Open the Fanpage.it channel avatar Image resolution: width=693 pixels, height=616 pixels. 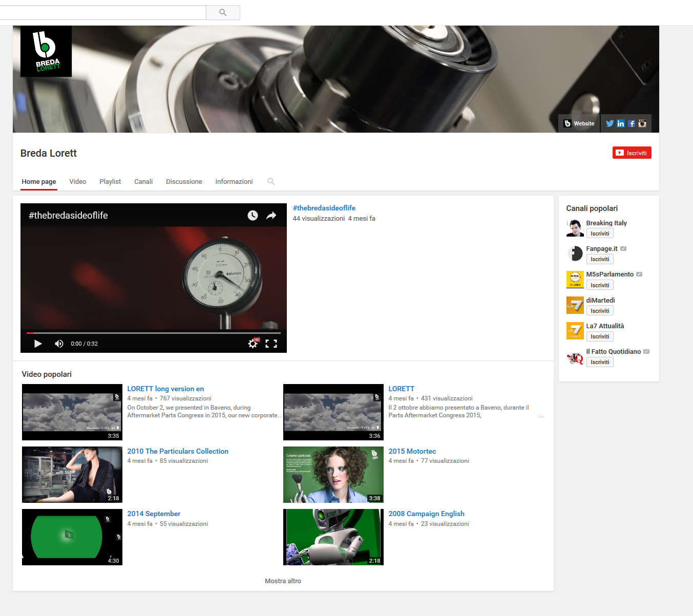click(x=575, y=253)
